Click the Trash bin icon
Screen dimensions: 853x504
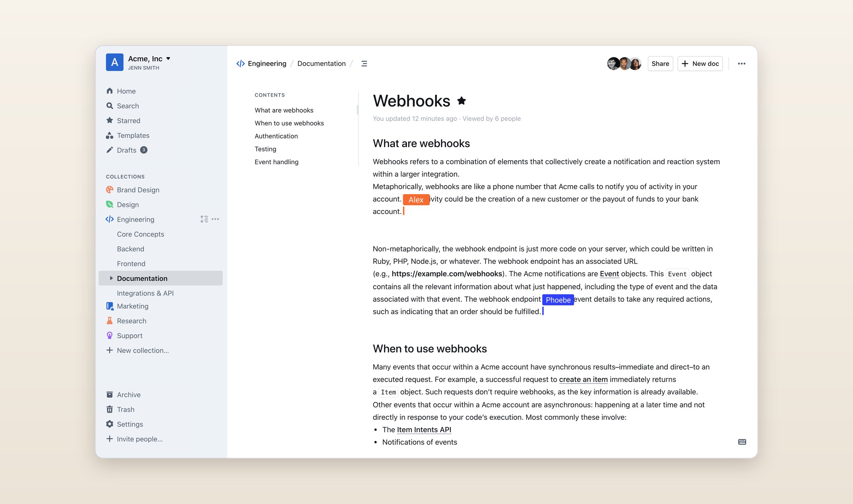109,409
